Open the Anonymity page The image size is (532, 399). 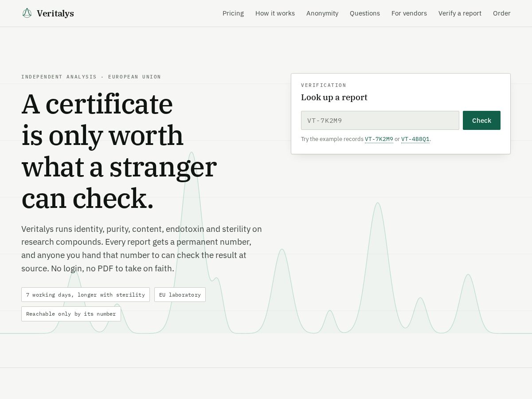[322, 13]
